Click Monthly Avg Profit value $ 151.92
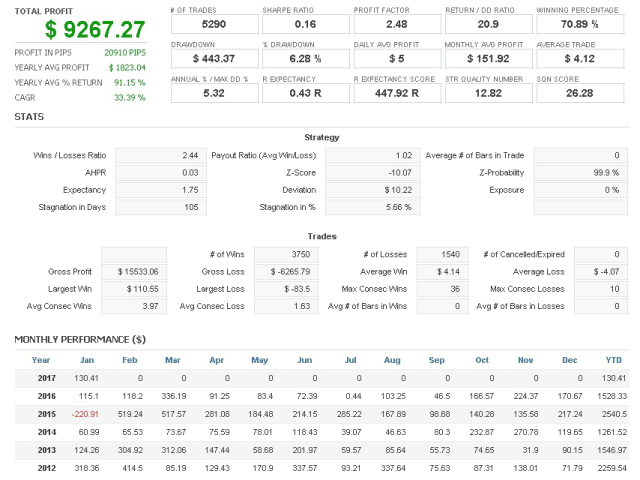 click(489, 59)
